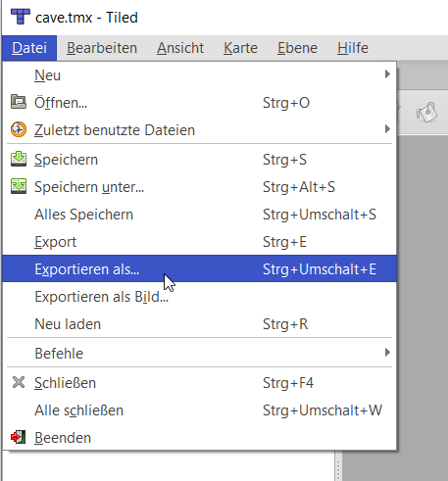The width and height of the screenshot is (448, 481).
Task: Click the Speichern disk icon
Action: click(x=19, y=159)
